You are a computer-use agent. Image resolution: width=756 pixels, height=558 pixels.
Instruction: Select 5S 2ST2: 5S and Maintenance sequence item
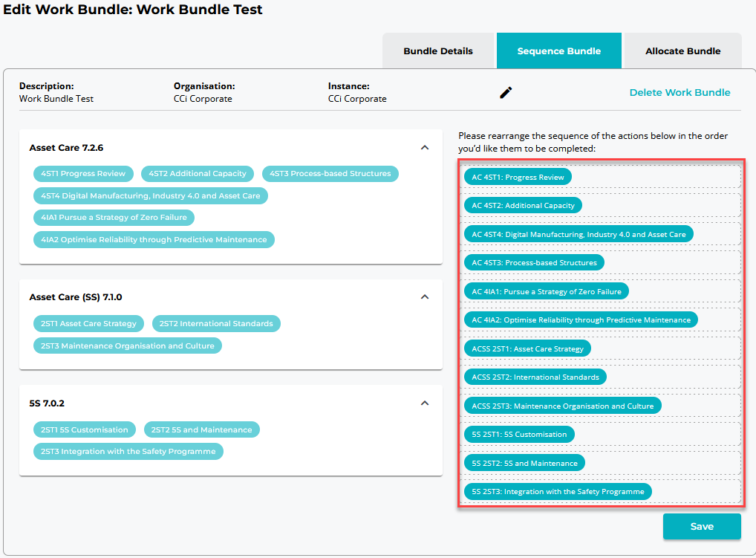524,464
